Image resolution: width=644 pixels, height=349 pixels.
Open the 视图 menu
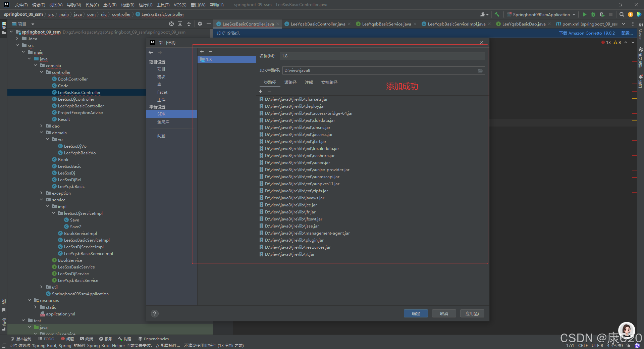click(56, 5)
